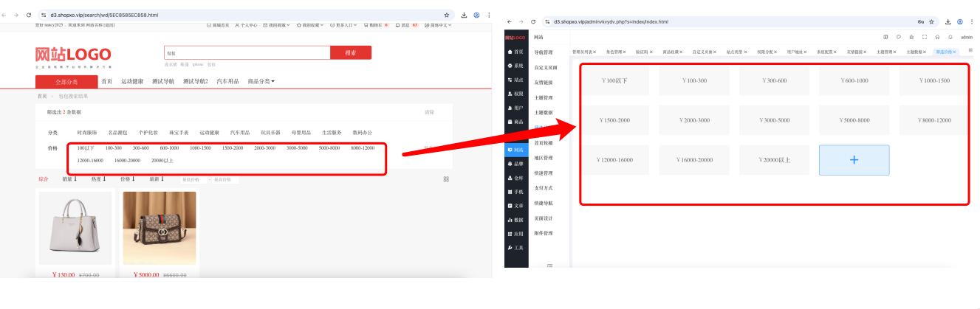Open 附件管理 in admin submenu

click(544, 233)
